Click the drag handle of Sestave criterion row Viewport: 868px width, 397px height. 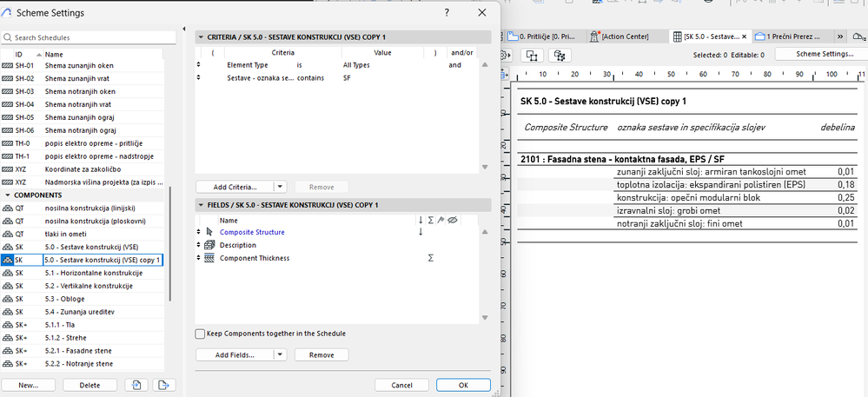click(x=199, y=78)
